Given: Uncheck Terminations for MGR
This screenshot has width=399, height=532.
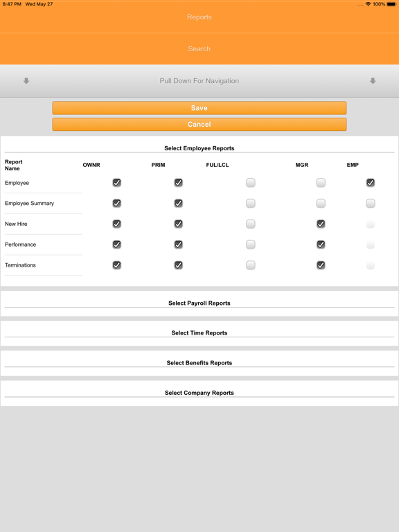Looking at the screenshot, I should 321,265.
